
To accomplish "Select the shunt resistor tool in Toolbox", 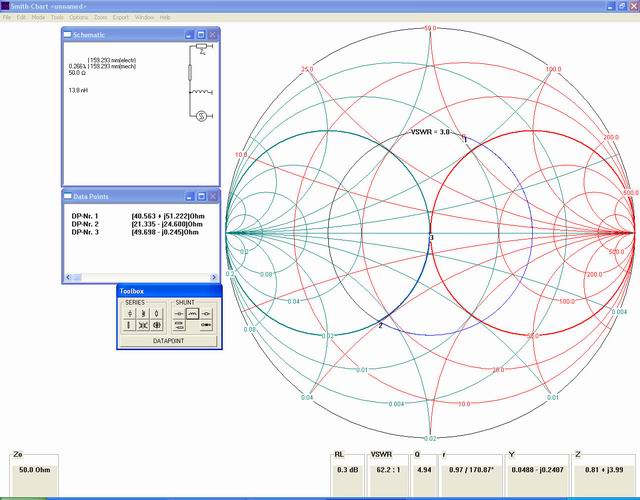I will pos(206,313).
